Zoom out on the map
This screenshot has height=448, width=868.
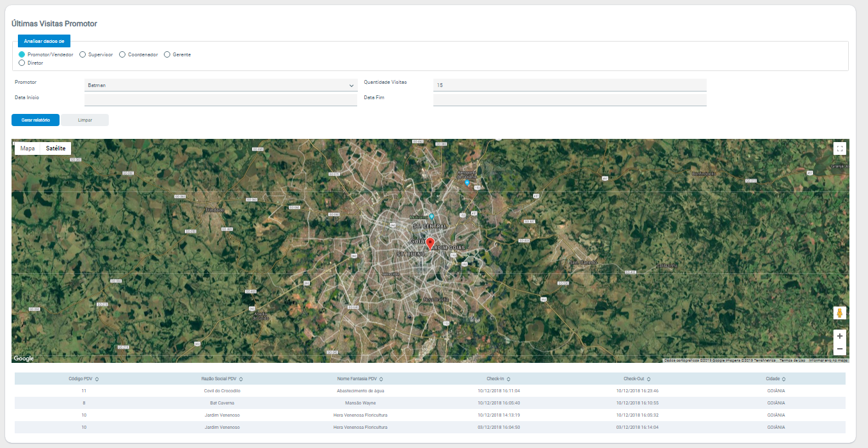coord(839,349)
